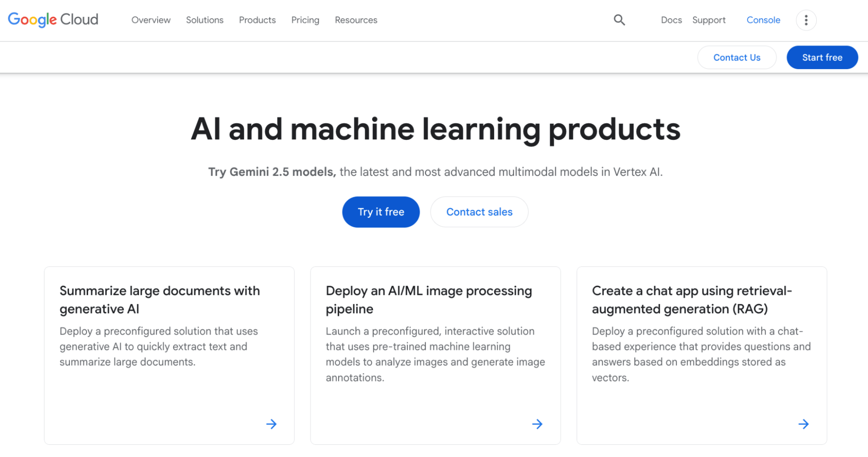Click text 'answers based on embeddings stored as'

689,362
